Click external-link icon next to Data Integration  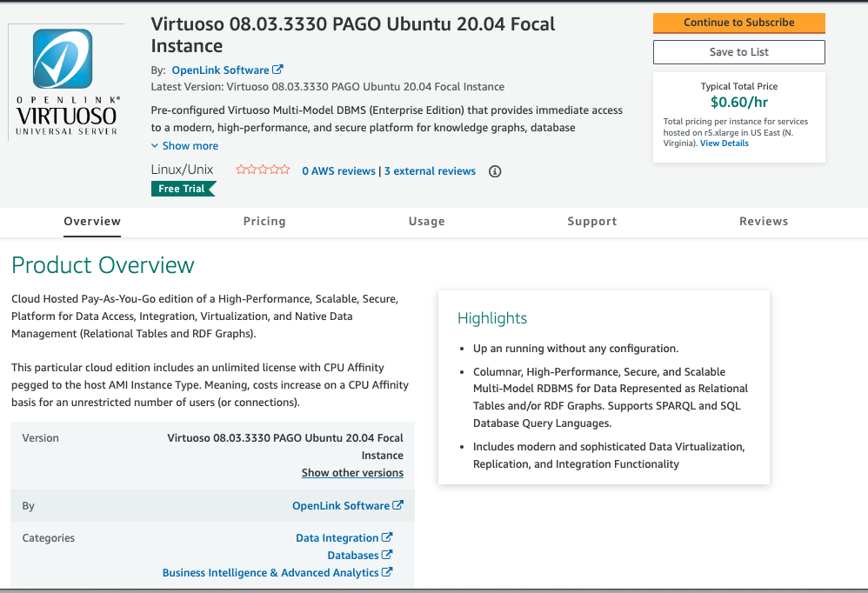pyautogui.click(x=387, y=537)
